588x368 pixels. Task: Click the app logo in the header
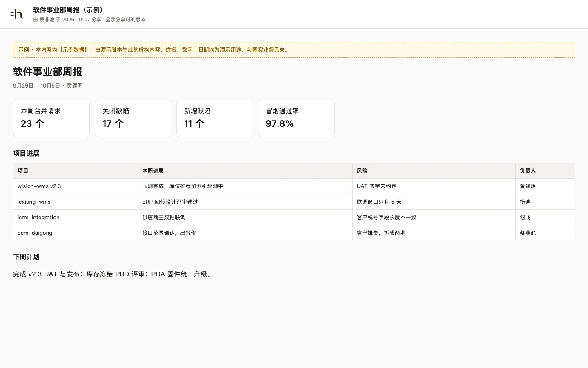click(16, 14)
